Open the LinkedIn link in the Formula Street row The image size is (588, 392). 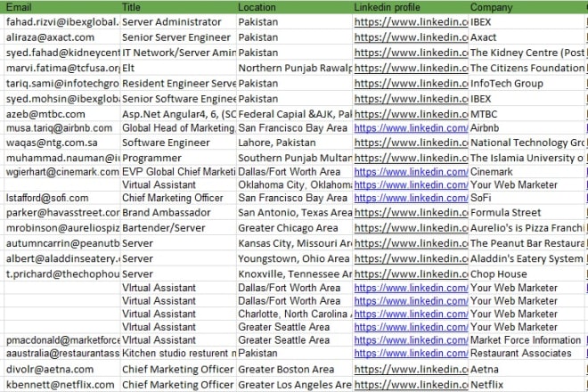(411, 212)
